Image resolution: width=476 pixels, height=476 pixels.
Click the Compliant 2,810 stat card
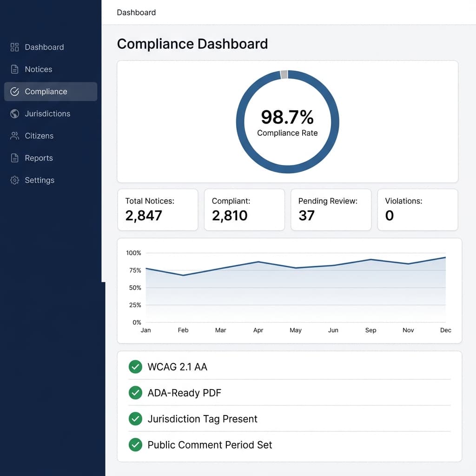[244, 210]
